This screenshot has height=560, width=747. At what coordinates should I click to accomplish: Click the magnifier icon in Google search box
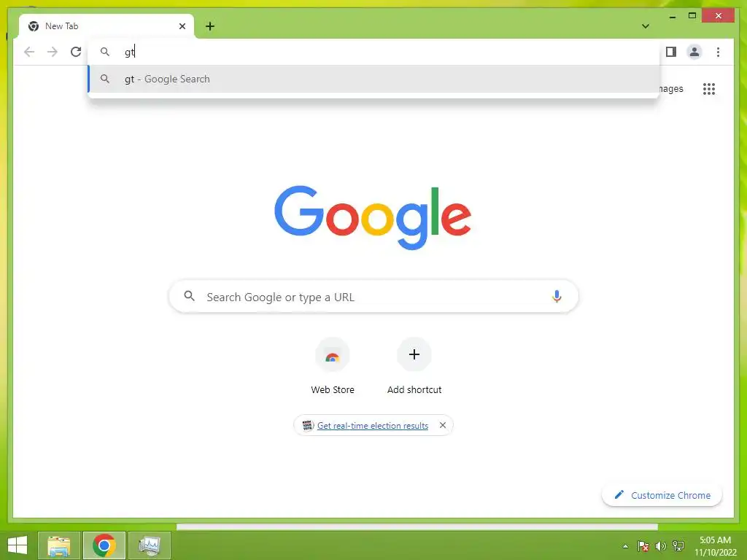point(189,296)
